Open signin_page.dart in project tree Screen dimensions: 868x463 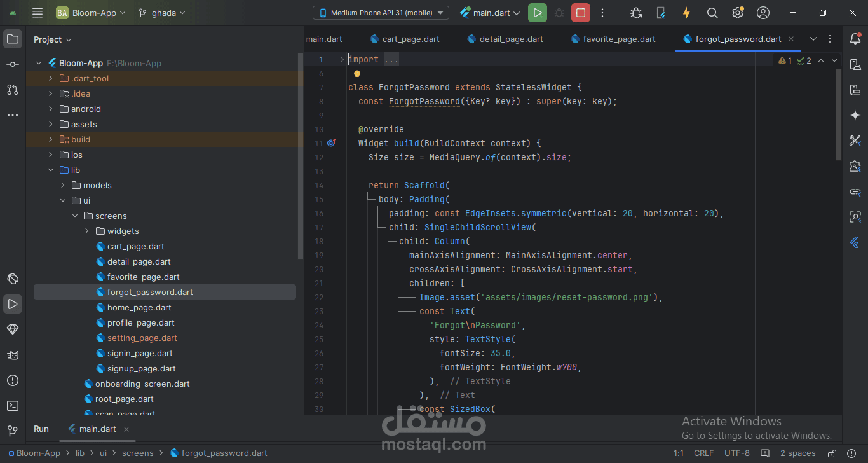pos(140,353)
